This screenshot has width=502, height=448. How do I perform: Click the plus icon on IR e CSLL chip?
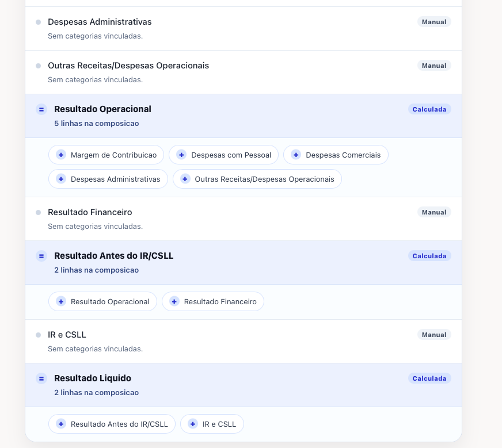[192, 424]
